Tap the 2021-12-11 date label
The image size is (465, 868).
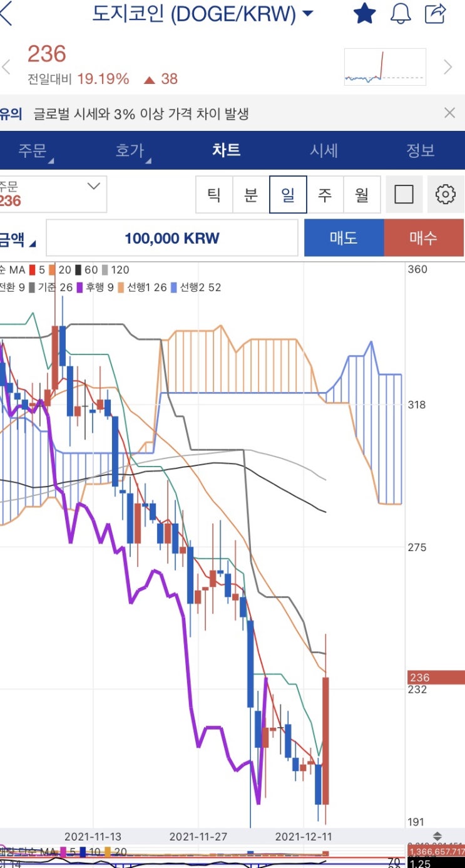[x=304, y=836]
